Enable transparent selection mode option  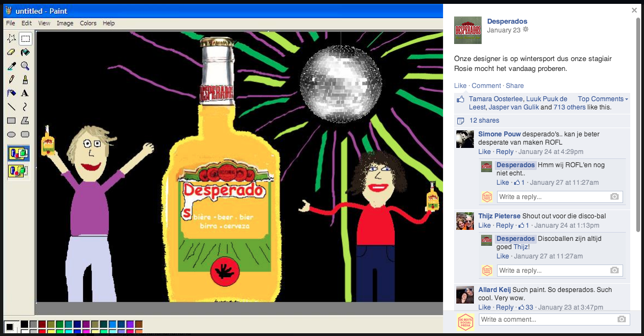(x=18, y=171)
